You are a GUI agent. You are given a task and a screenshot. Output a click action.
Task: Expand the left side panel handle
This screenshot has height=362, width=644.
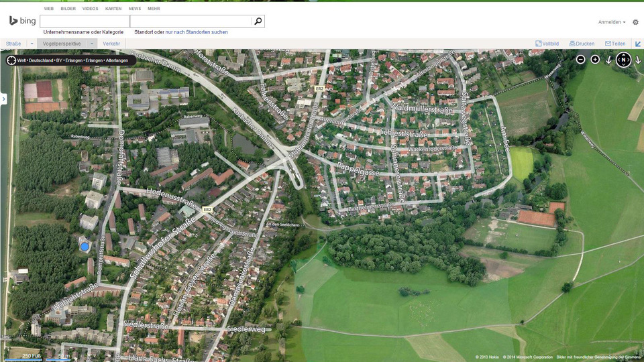[3, 99]
